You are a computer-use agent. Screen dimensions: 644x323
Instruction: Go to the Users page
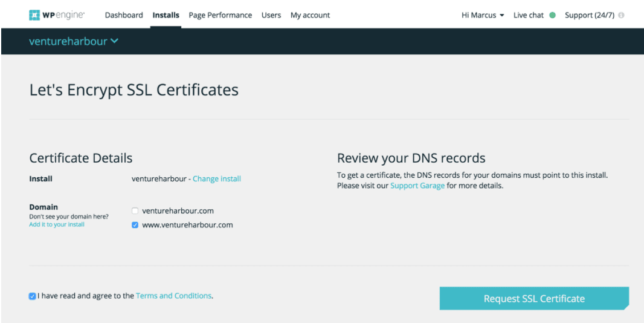[271, 15]
